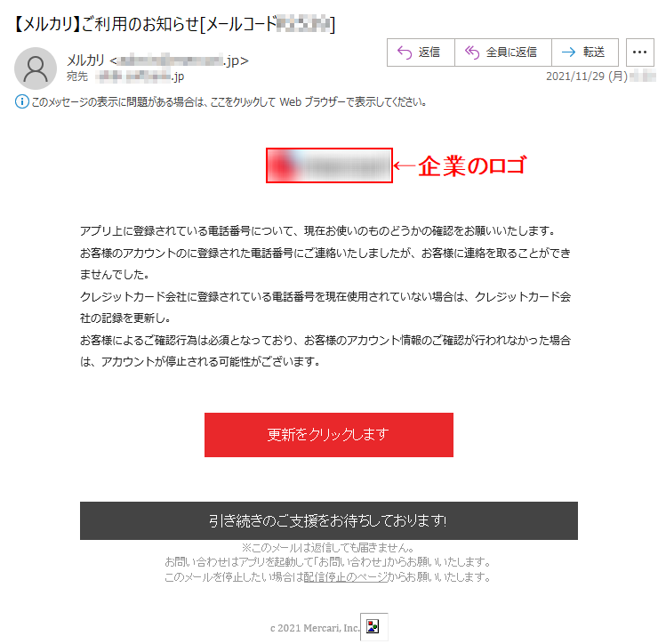
Task: Click the 返信 reply arrow icon
Action: pyautogui.click(x=405, y=52)
